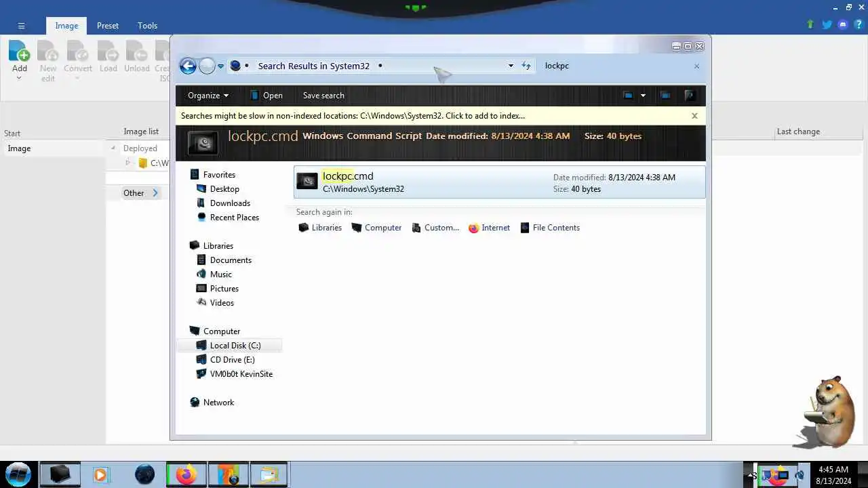Open the Twitter bird icon link

click(x=827, y=24)
